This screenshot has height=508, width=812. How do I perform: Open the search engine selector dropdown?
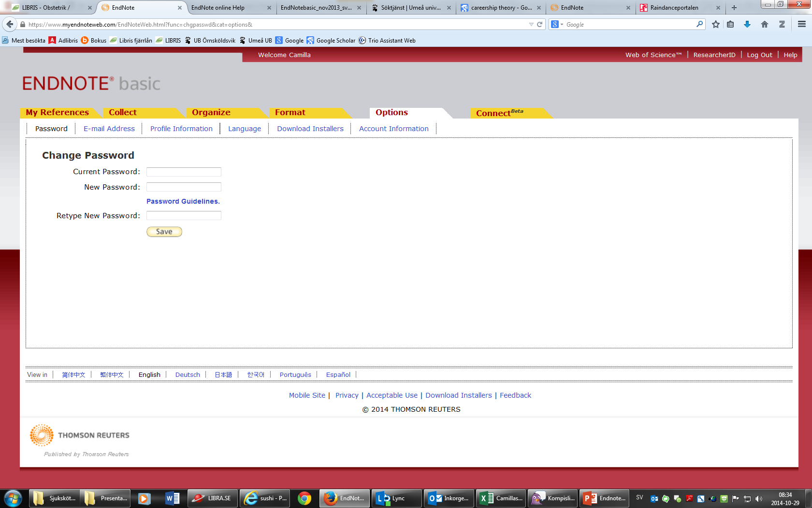point(557,24)
